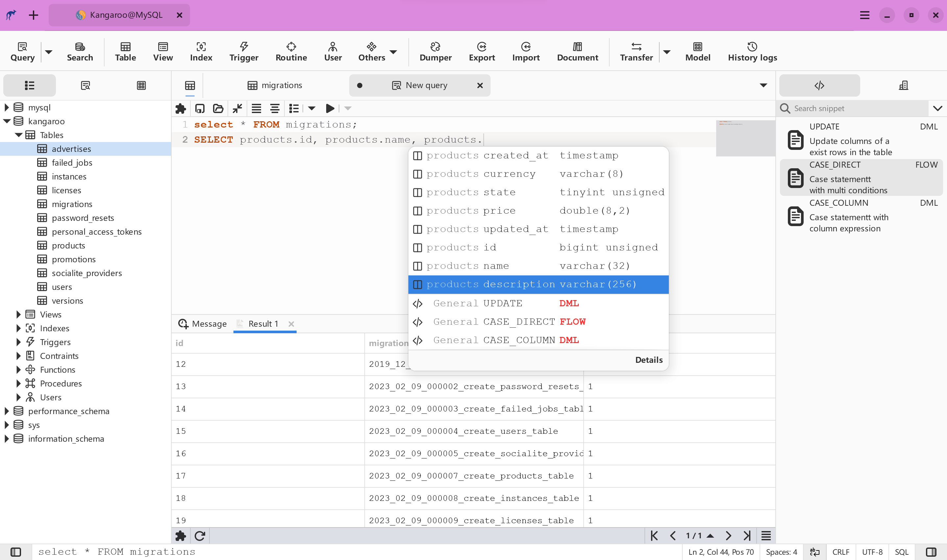
Task: Run the current SQL query
Action: click(x=329, y=108)
